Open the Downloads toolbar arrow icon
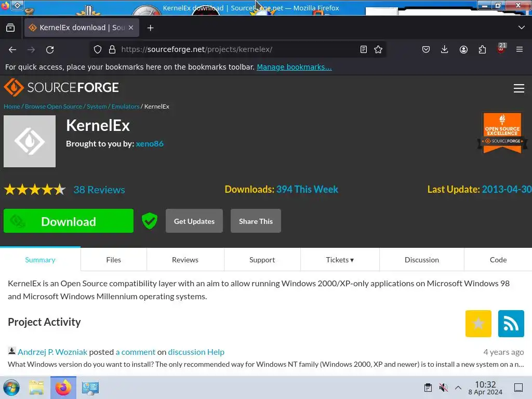The height and width of the screenshot is (399, 532). [445, 49]
